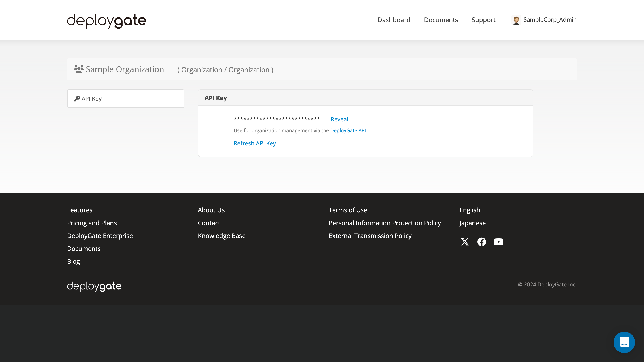Click the deploygate logo in the footer

click(94, 286)
